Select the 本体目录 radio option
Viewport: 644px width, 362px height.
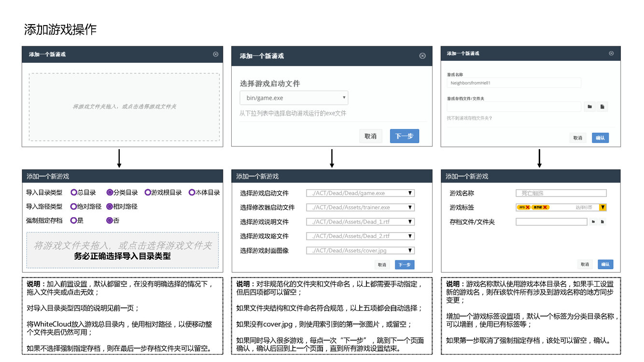[192, 193]
